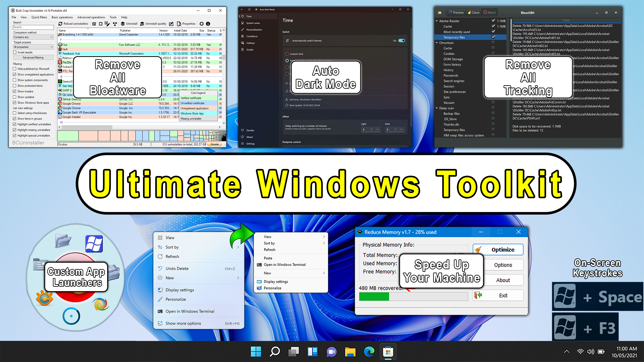Open the Target property All properties dropdown
This screenshot has width=644, height=362.
[33, 47]
